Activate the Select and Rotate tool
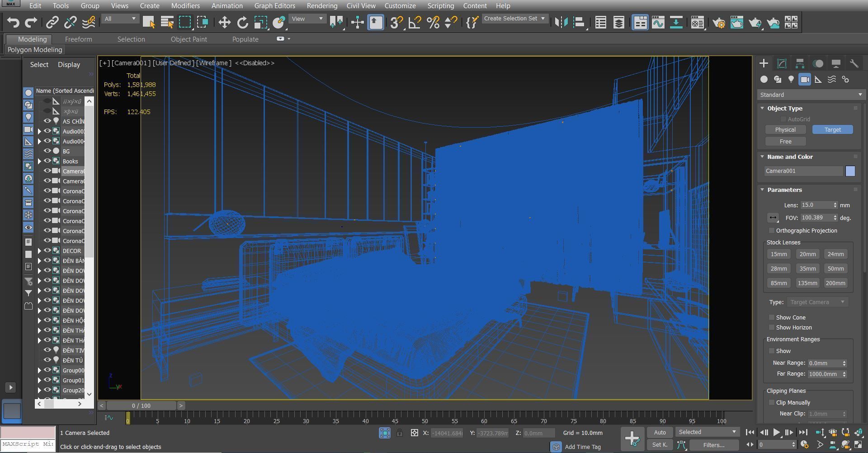 coord(243,22)
